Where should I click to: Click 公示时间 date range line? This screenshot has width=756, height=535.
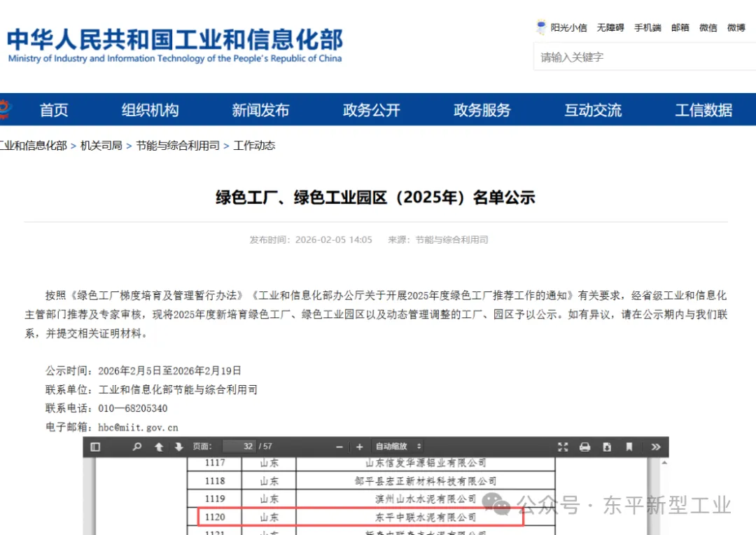pos(143,371)
